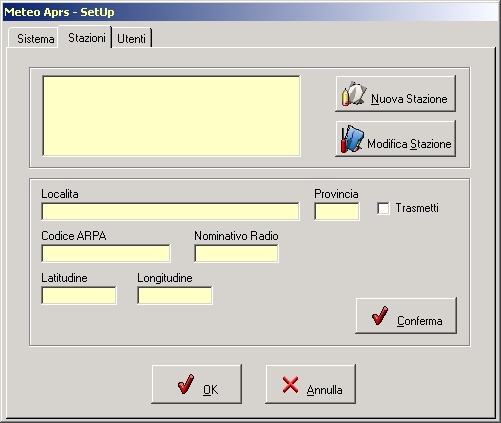
Task: Select the Codice ARPA input box
Action: [x=106, y=253]
